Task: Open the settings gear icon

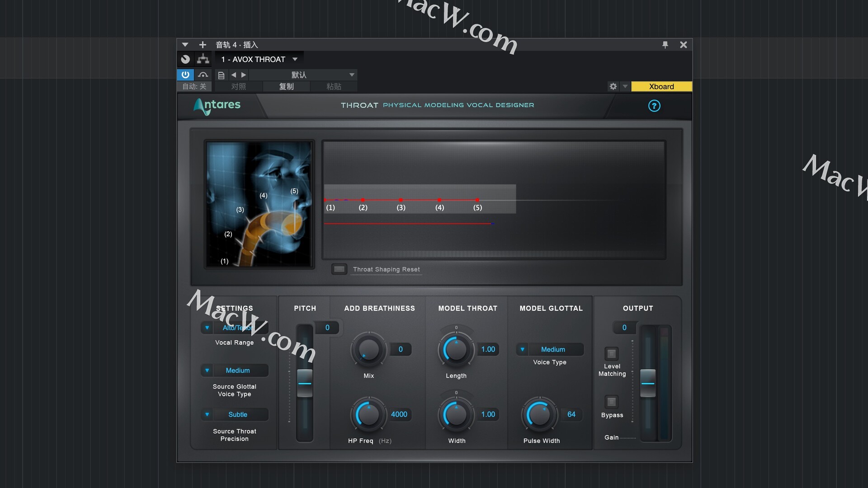Action: 613,86
